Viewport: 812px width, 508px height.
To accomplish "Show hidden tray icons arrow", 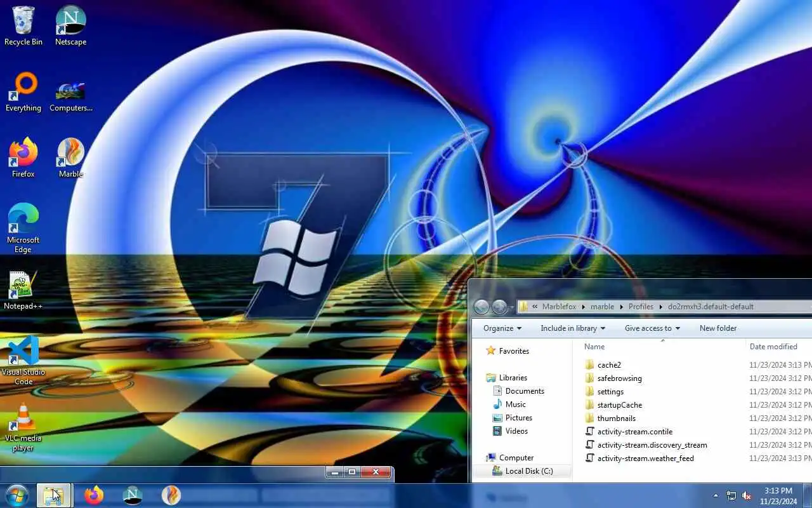I will tap(716, 496).
